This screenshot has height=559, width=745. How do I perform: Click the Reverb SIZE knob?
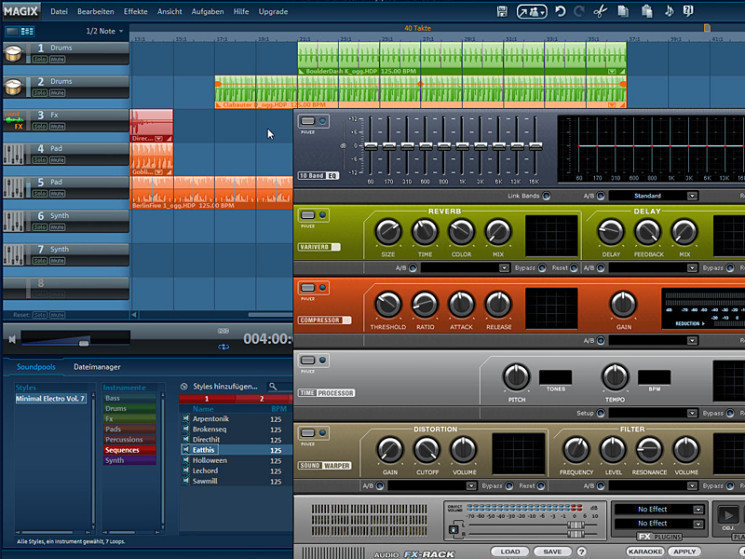coord(388,232)
